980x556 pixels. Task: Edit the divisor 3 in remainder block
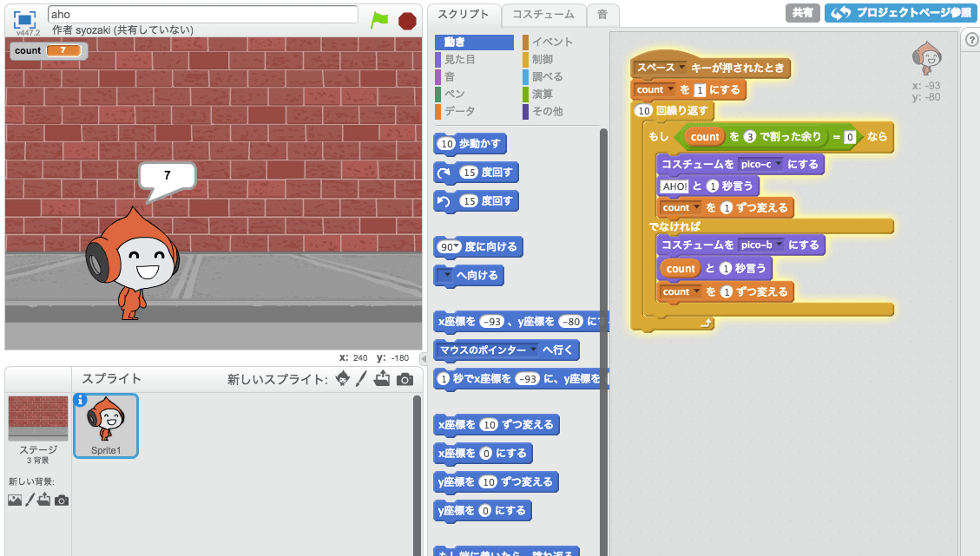coord(750,137)
